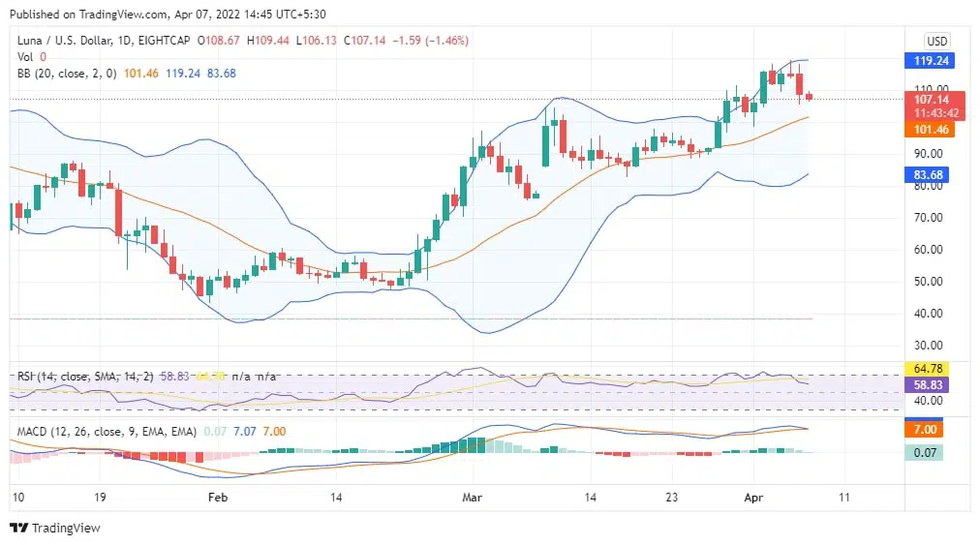Click Mar on the time axis
980x545 pixels.
[x=473, y=497]
